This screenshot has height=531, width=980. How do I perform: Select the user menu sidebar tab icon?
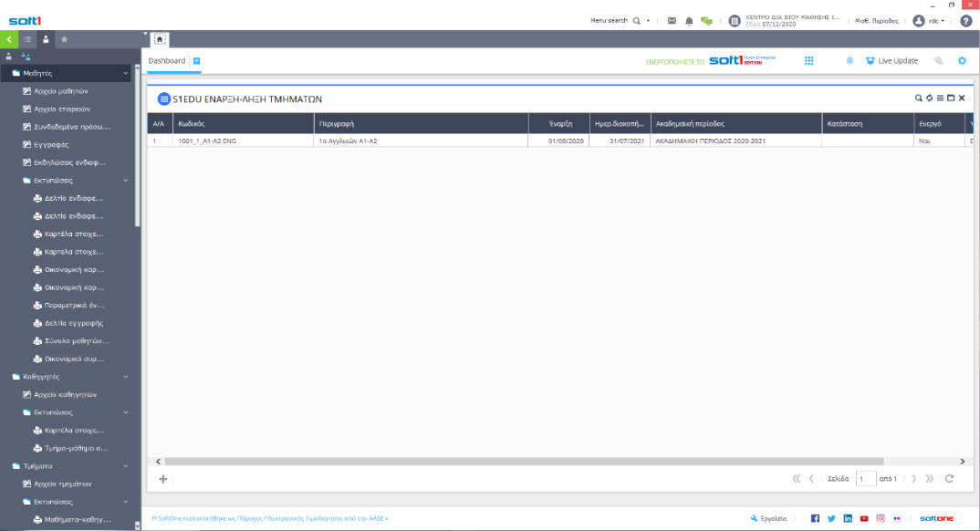click(46, 39)
